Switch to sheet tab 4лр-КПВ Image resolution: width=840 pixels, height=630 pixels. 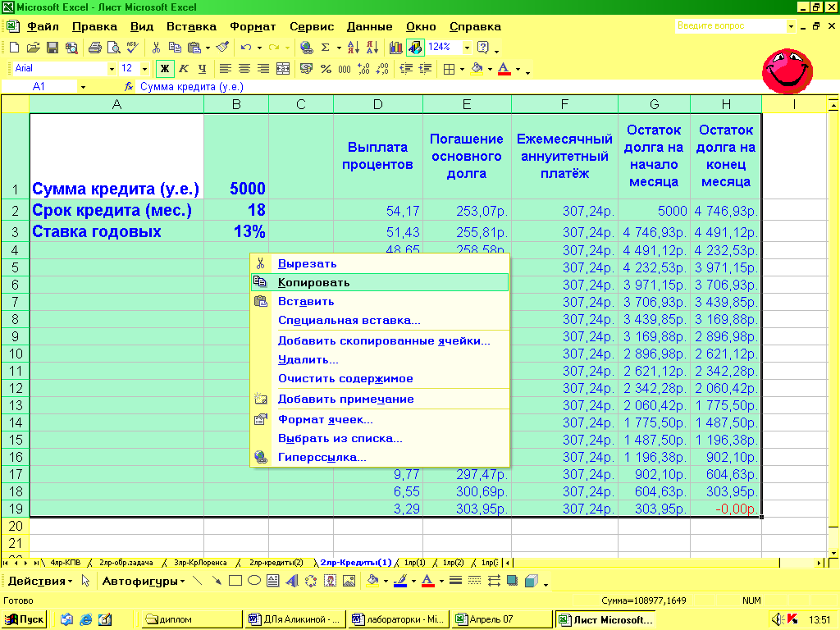point(66,563)
